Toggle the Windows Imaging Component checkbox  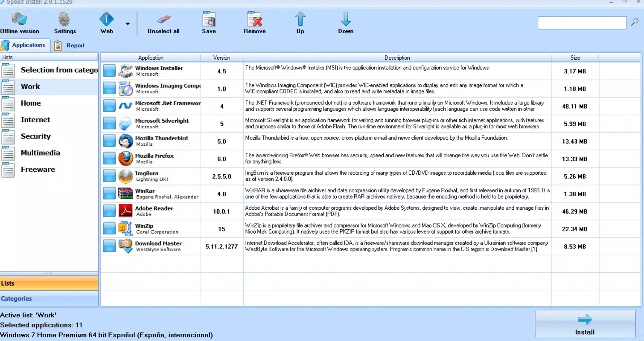click(109, 88)
